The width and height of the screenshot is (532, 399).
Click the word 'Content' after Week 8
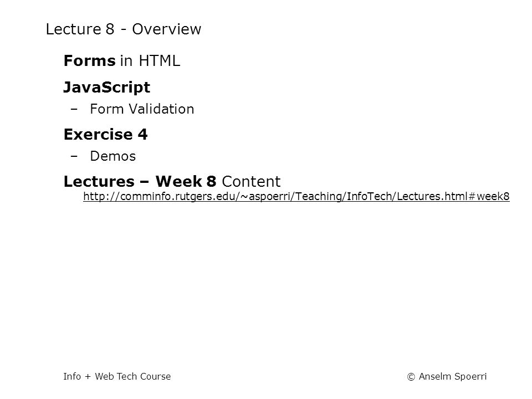click(x=251, y=182)
